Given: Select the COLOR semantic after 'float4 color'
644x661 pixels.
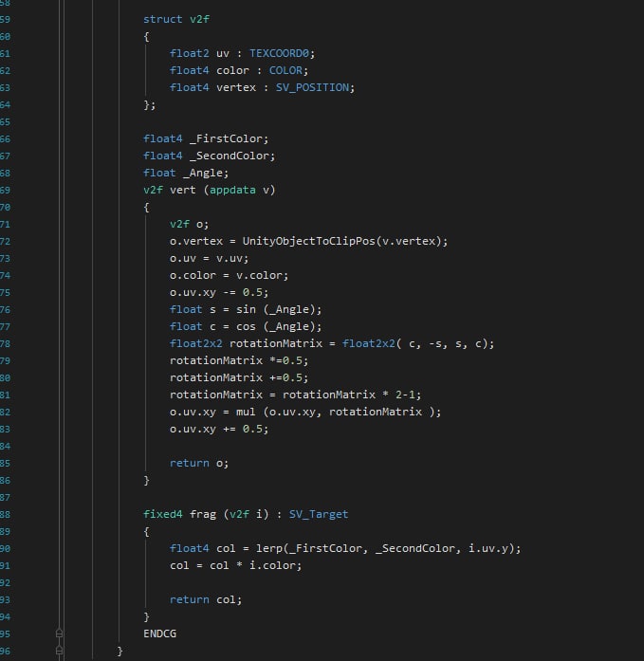Looking at the screenshot, I should pos(285,70).
